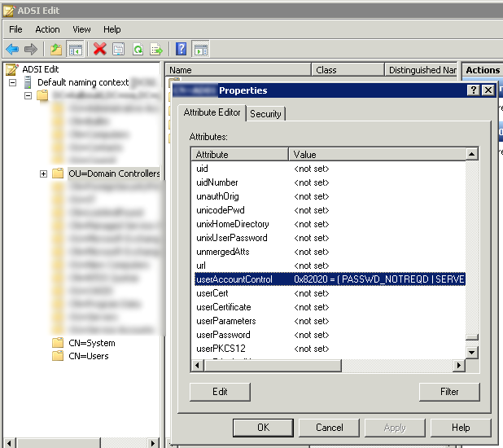Screen dimensions: 503x448
Task: Click the Apply button
Action: 395,428
